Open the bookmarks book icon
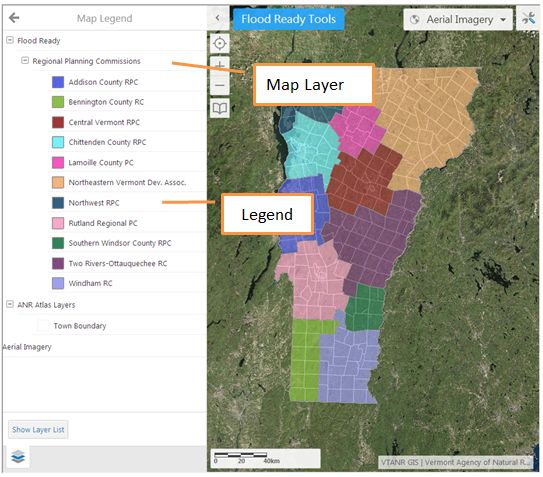The height and width of the screenshot is (477, 543). pyautogui.click(x=220, y=108)
